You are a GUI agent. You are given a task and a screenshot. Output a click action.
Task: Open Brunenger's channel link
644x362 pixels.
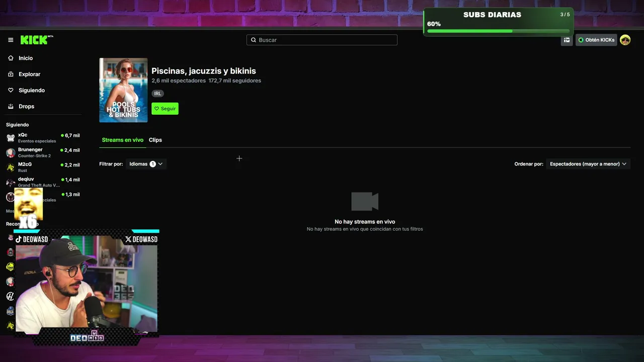[43, 152]
